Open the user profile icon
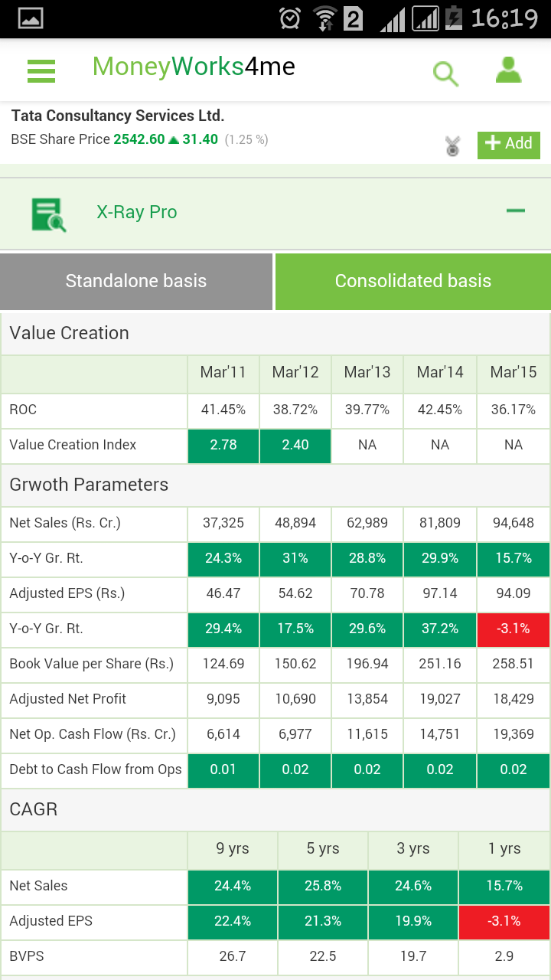Screen dimensions: 551x980 (x=508, y=70)
